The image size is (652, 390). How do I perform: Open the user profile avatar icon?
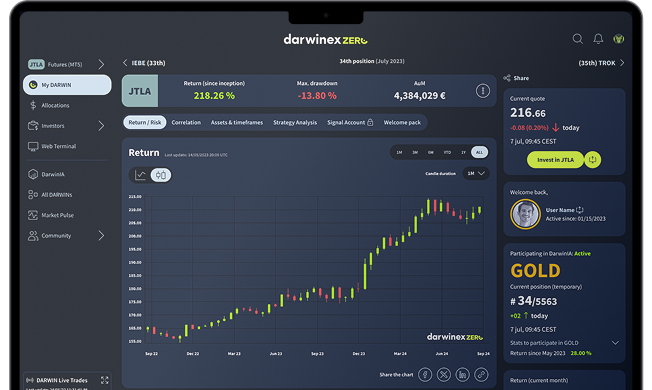(618, 39)
